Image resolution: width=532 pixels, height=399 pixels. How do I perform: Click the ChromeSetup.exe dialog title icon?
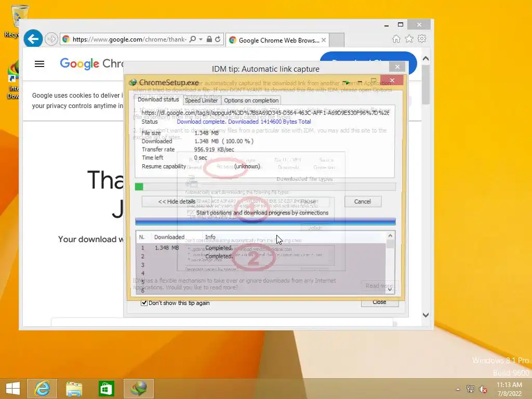coord(133,83)
